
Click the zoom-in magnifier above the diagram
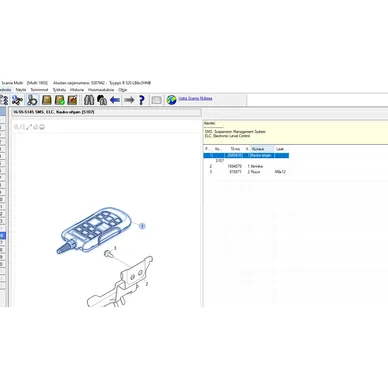[16, 127]
